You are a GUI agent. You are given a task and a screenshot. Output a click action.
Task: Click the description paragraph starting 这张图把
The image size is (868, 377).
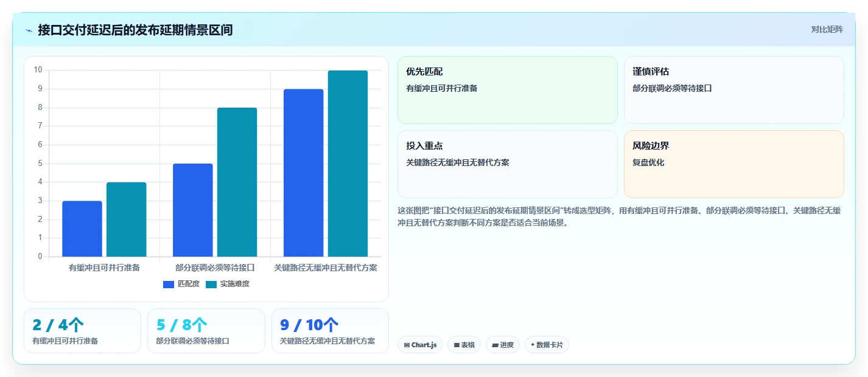point(619,216)
